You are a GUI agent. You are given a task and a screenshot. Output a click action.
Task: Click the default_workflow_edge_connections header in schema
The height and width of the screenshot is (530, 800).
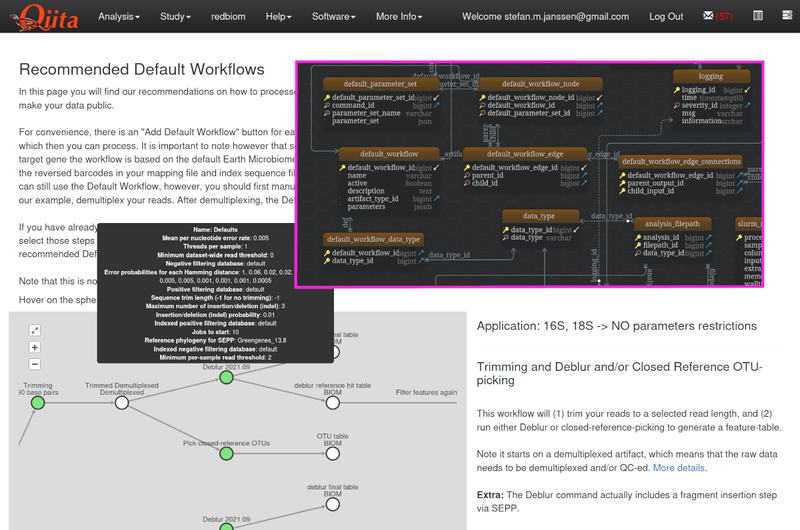pyautogui.click(x=681, y=161)
